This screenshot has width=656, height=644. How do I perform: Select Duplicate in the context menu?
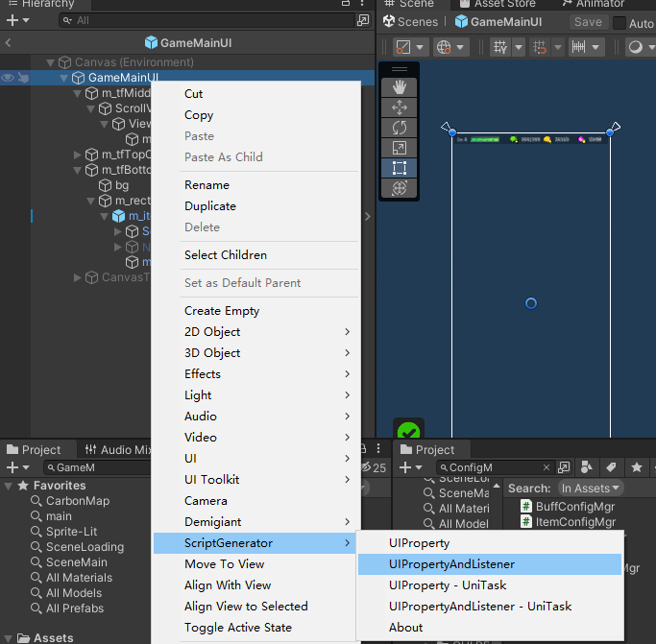pos(210,206)
